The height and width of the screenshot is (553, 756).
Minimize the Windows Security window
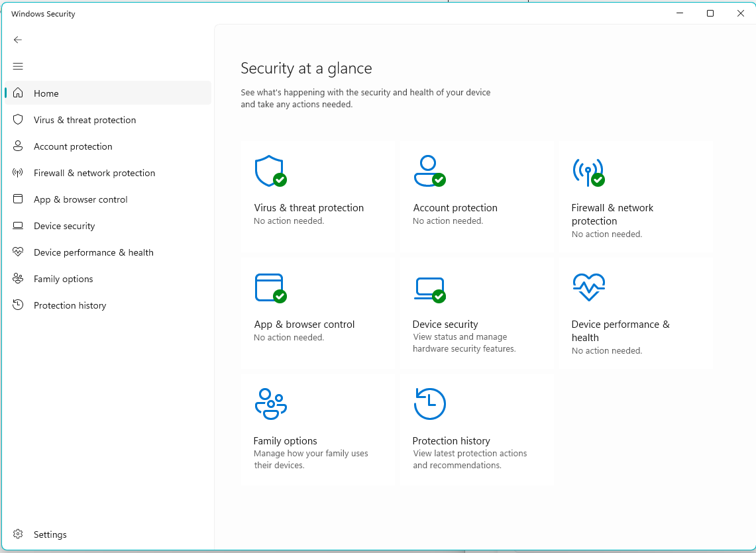(x=680, y=13)
